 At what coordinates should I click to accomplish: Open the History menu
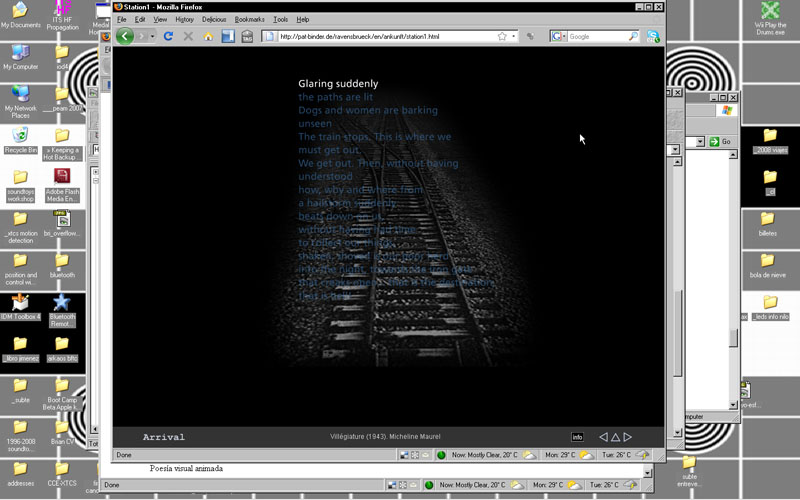click(185, 19)
